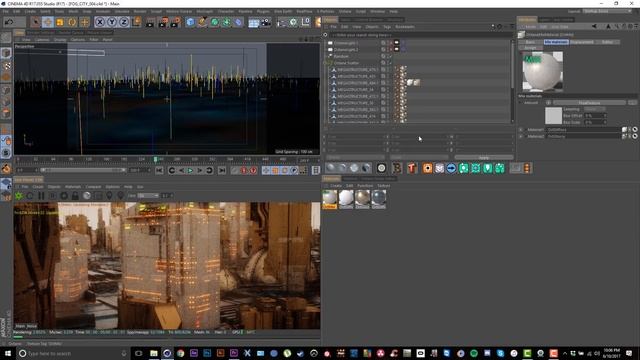This screenshot has width=640, height=360.
Task: Play the animation forward
Action: tap(190, 171)
